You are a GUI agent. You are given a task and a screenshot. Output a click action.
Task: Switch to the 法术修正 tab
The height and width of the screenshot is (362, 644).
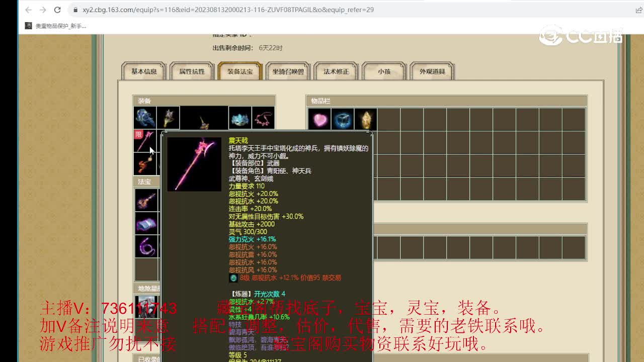click(336, 71)
